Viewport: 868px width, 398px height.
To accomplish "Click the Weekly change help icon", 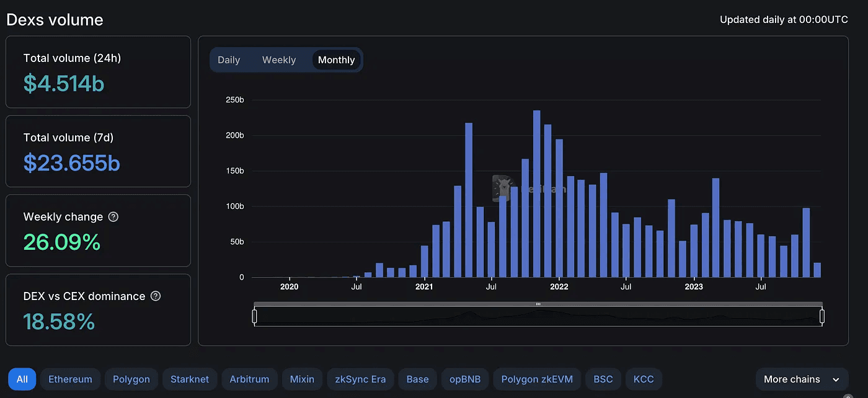I will click(113, 216).
